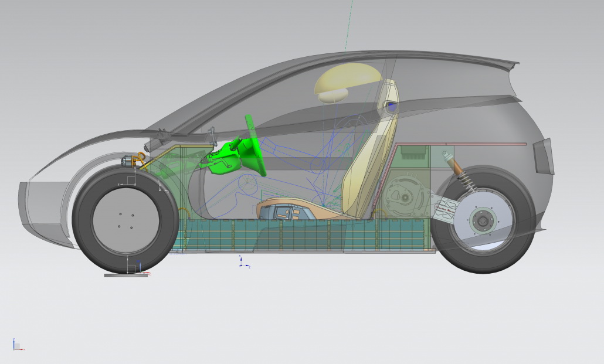Click the XYZ axis triad in corner
The image size is (604, 364).
(x=16, y=346)
